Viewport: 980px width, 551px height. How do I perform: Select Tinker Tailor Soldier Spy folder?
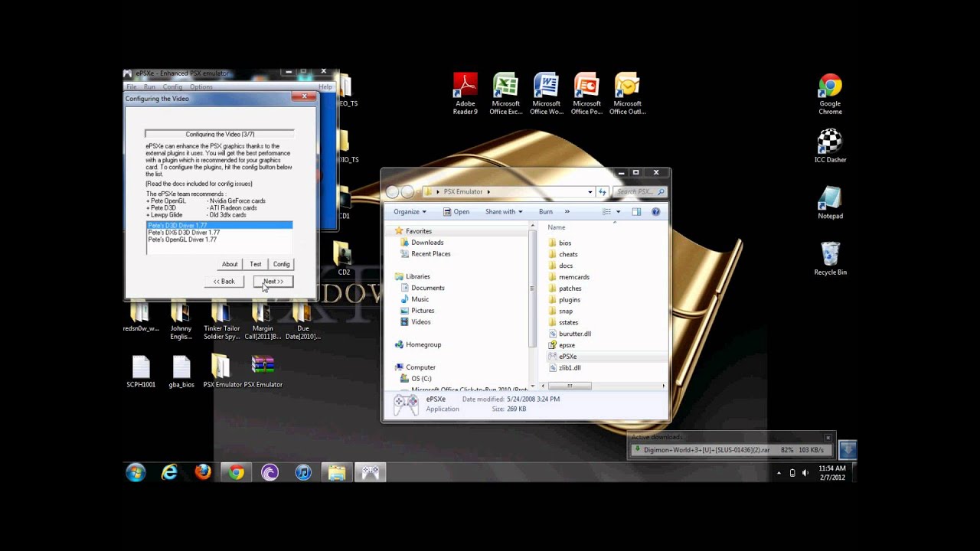point(221,321)
